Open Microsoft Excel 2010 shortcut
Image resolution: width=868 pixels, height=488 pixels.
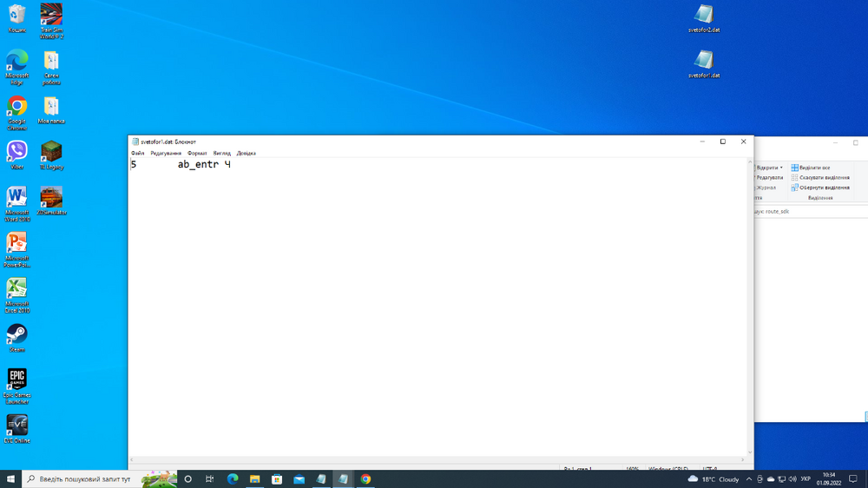pyautogui.click(x=16, y=289)
